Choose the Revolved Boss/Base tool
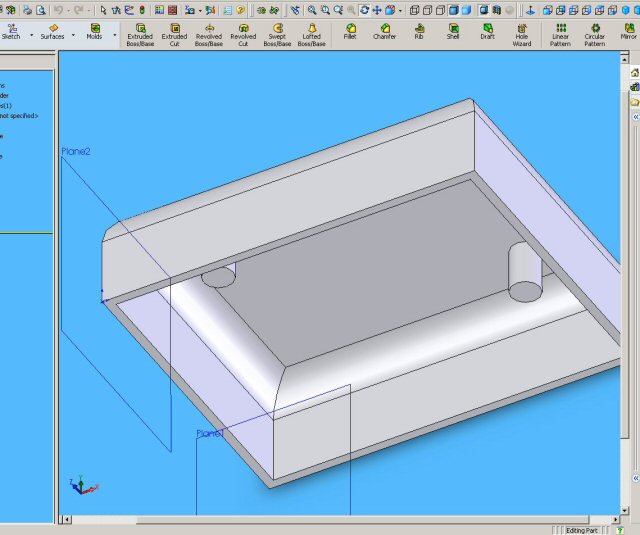Image resolution: width=640 pixels, height=535 pixels. pyautogui.click(x=209, y=34)
